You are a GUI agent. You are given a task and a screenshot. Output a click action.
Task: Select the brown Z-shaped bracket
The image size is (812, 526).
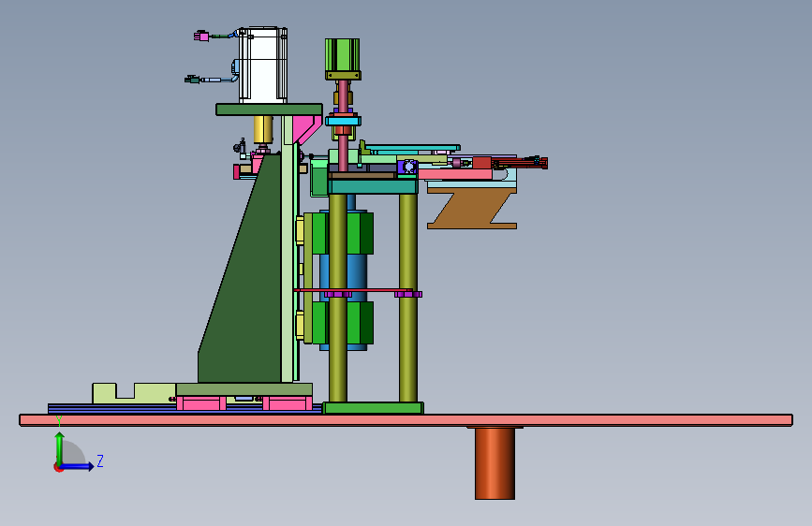coord(472,208)
